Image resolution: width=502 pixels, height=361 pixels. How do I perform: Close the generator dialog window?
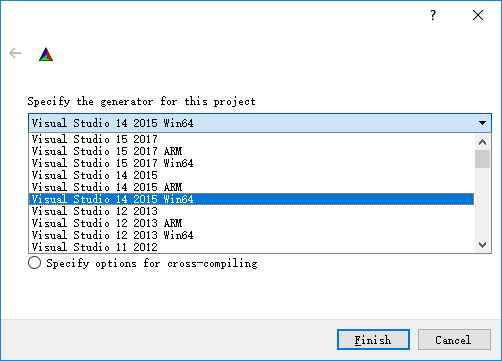(478, 15)
